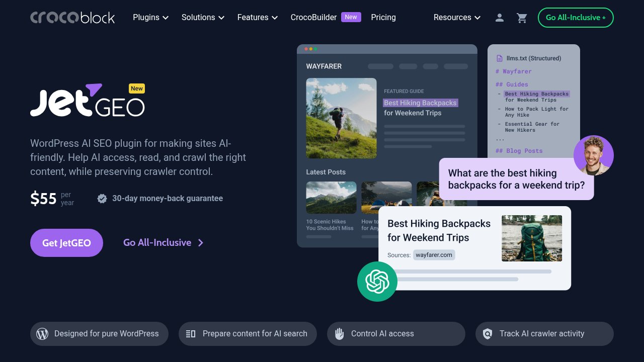Click the 10 Scenic Hikes post thumbnail

(331, 198)
